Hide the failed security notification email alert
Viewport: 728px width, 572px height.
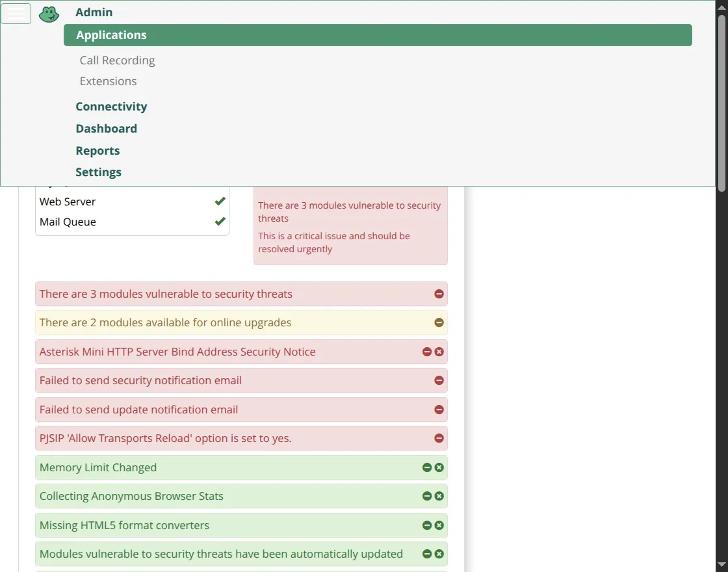(439, 380)
